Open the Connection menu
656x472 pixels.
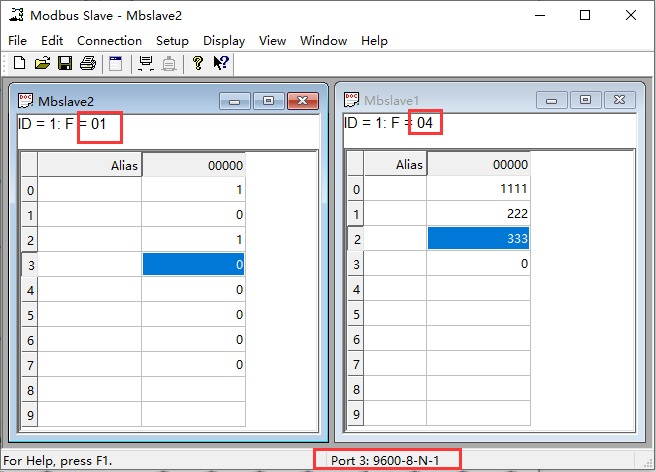coord(110,41)
